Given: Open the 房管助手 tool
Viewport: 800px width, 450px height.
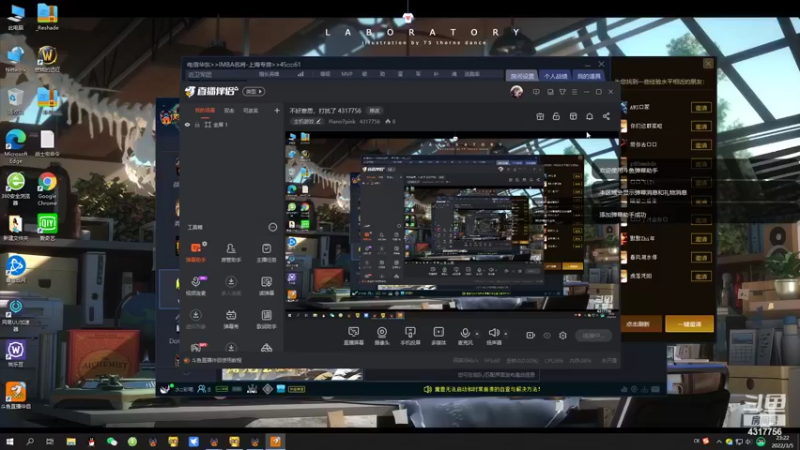Looking at the screenshot, I should click(231, 252).
